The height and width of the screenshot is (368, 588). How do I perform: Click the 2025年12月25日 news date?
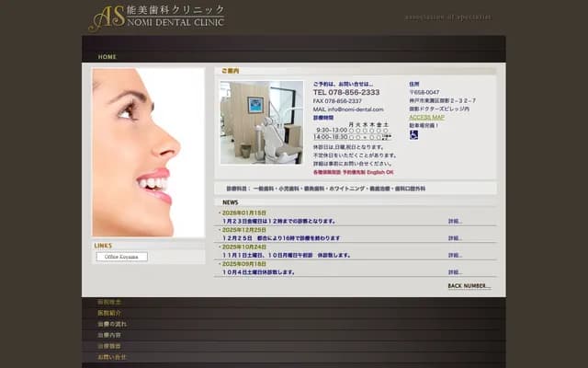[243, 230]
